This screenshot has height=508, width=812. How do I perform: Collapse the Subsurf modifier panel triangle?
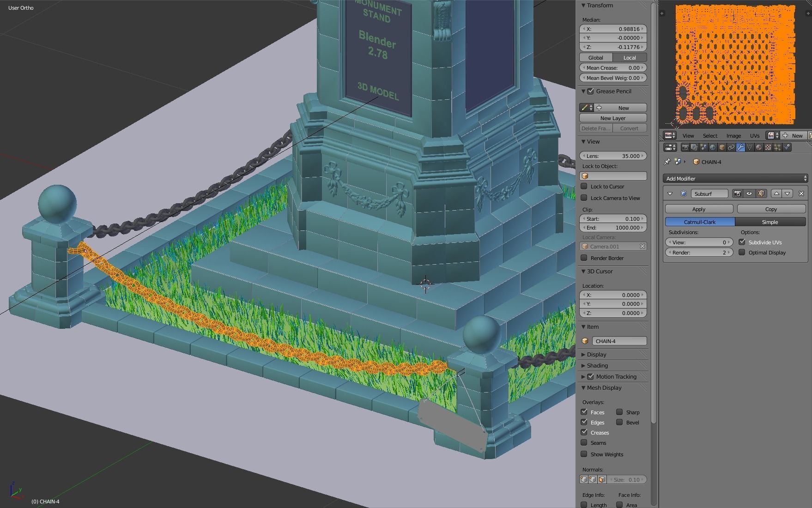click(670, 194)
